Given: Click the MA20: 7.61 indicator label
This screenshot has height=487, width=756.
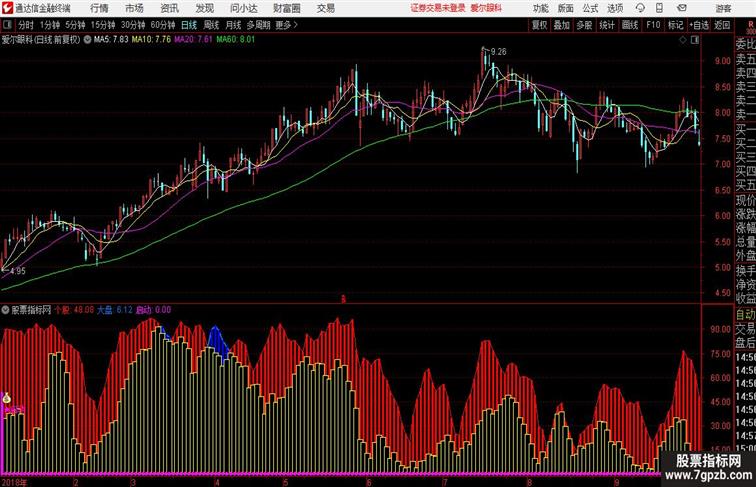Looking at the screenshot, I should pyautogui.click(x=193, y=40).
